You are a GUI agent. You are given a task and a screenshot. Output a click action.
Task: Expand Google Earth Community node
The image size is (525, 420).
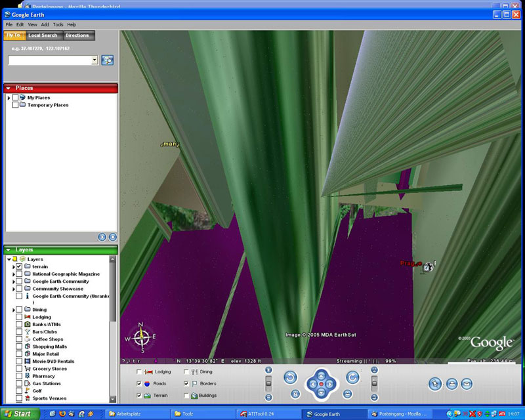pyautogui.click(x=14, y=282)
